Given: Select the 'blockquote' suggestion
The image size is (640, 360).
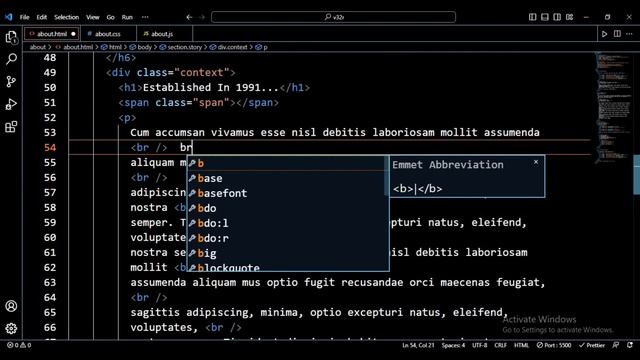Looking at the screenshot, I should pos(287,267).
